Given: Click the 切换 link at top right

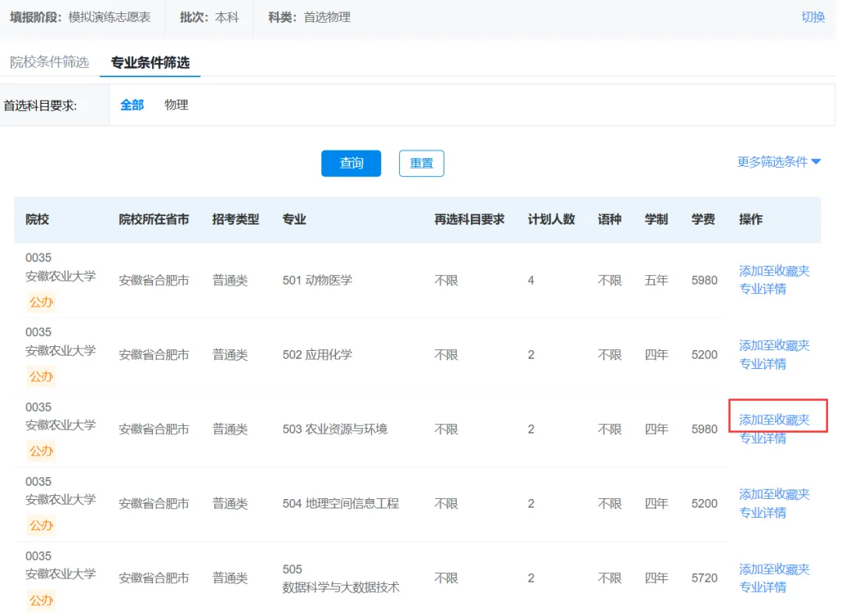Looking at the screenshot, I should coord(813,17).
